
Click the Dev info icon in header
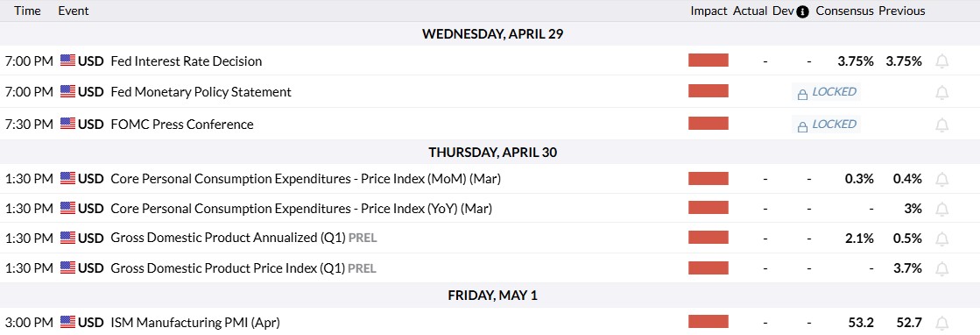[x=803, y=11]
